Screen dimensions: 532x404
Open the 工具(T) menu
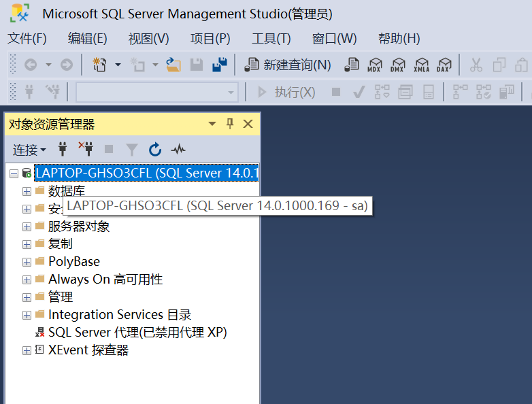(x=271, y=38)
